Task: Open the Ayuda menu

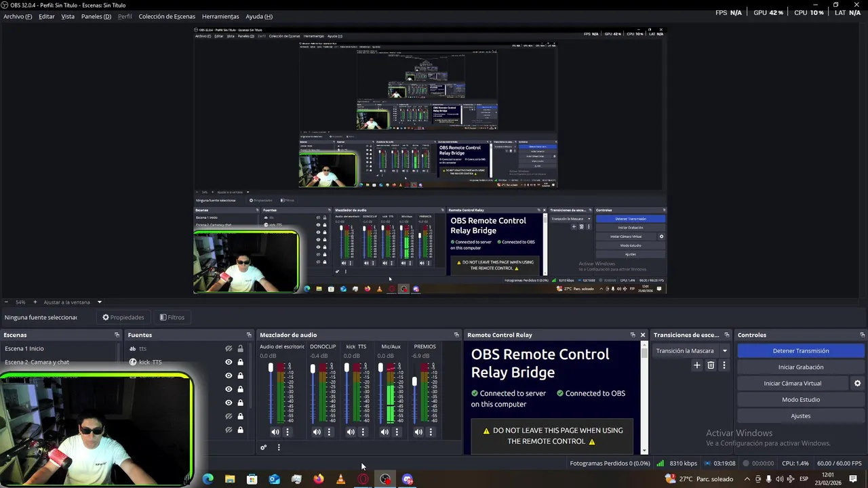Action: [x=259, y=16]
